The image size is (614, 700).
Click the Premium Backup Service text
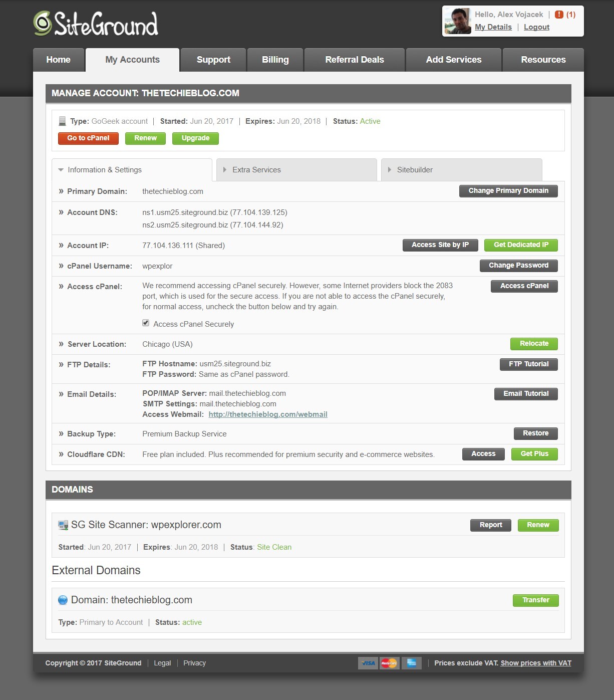184,434
